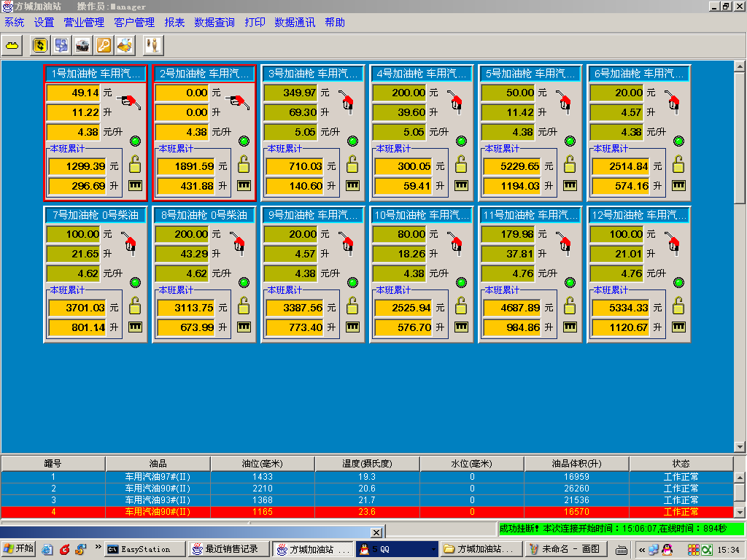Click the camera/printer toolbar icon

click(x=82, y=46)
